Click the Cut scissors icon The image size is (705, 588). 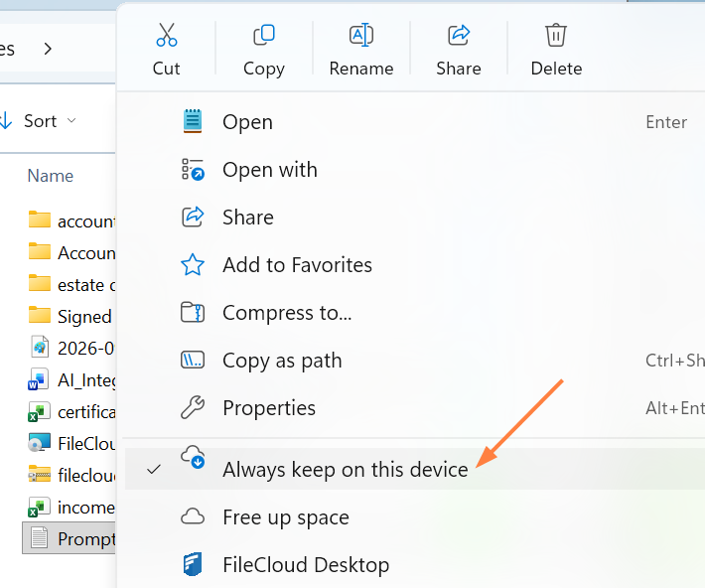167,35
